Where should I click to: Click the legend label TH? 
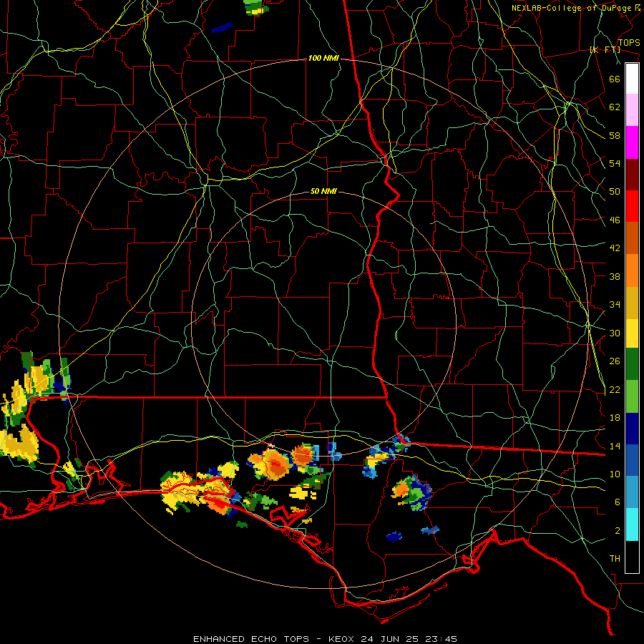coord(615,559)
